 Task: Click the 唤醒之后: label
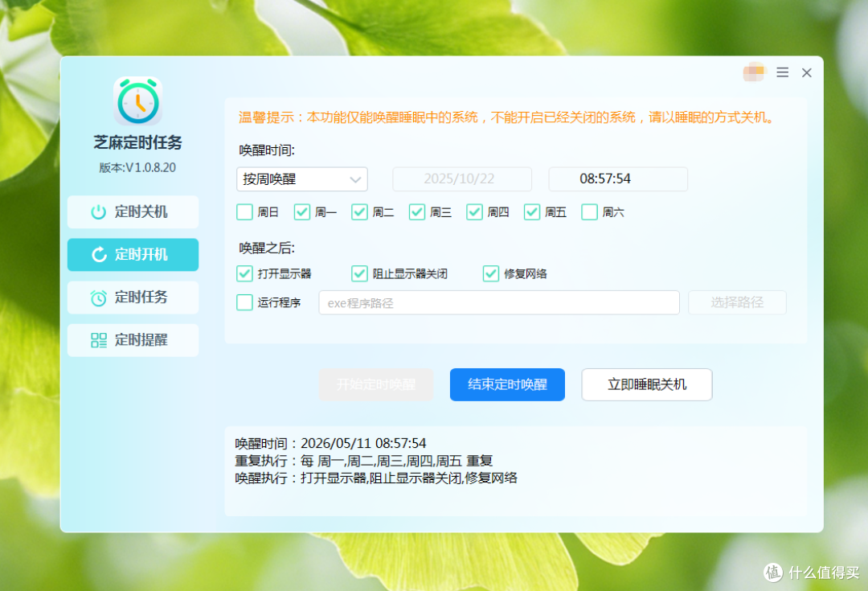[x=267, y=248]
